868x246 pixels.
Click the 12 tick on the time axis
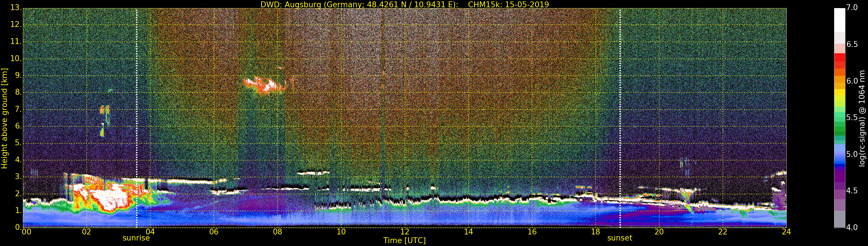pos(405,232)
